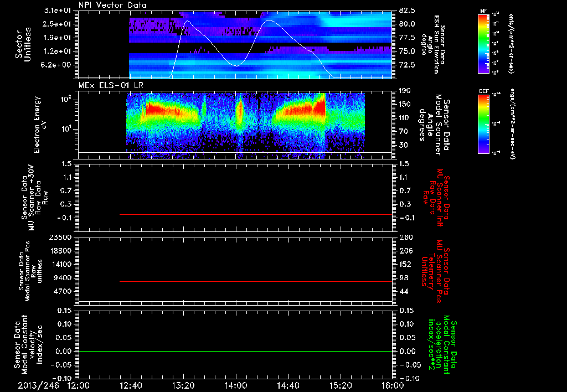This screenshot has width=567, height=392.
Task: Click the ELS electron spike at 14:00
Action: click(x=239, y=112)
